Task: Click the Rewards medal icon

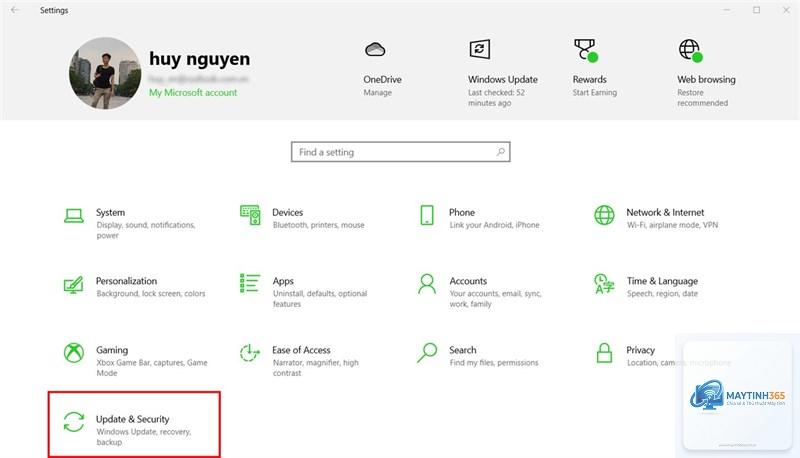Action: click(585, 50)
